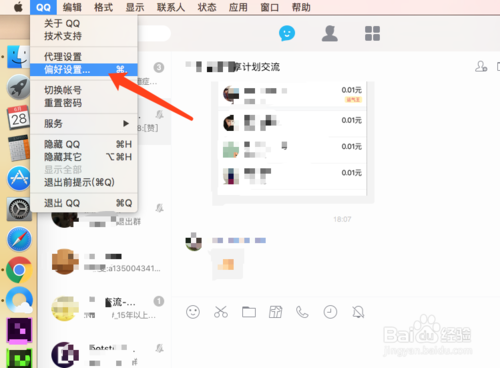Click 偏好设置... menu item
The image size is (500, 368).
coord(84,70)
